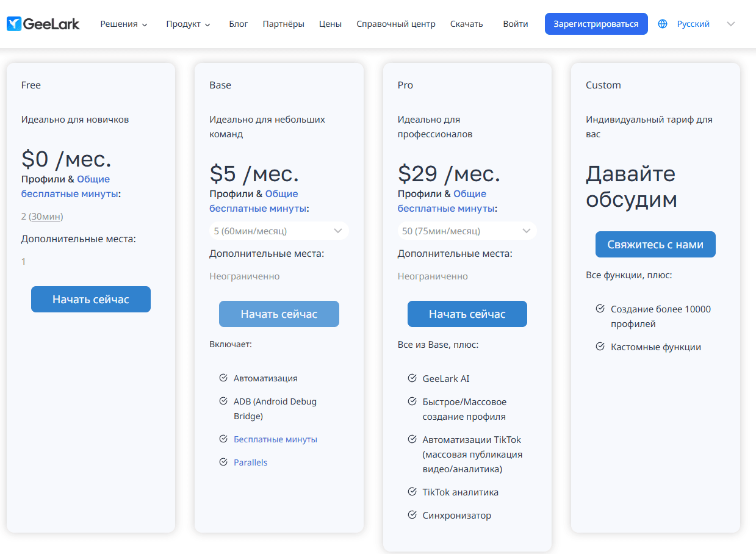Start the Pro plan with Начать сейчас
The image size is (756, 554).
coord(467,314)
